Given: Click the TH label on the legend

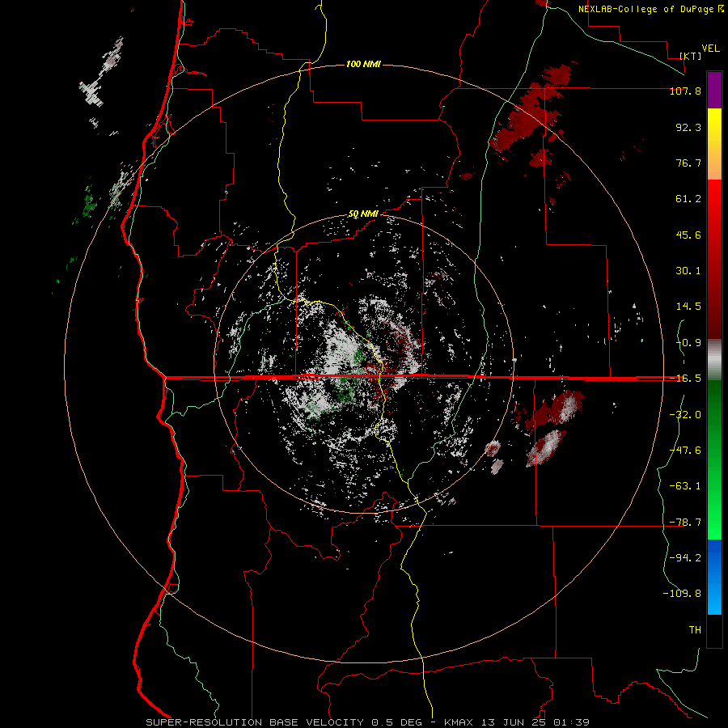Looking at the screenshot, I should point(695,630).
